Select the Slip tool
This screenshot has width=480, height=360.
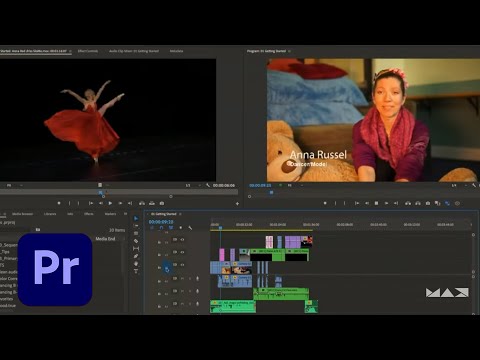[x=136, y=249]
